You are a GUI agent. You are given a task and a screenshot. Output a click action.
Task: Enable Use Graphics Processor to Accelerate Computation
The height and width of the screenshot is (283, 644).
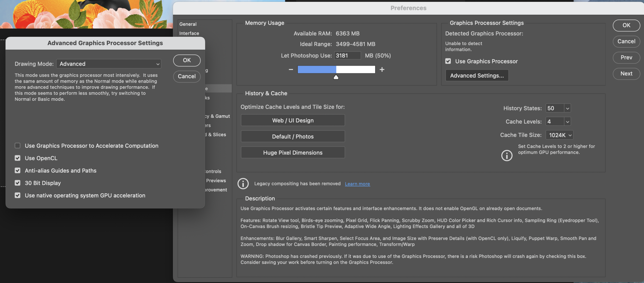coord(18,146)
